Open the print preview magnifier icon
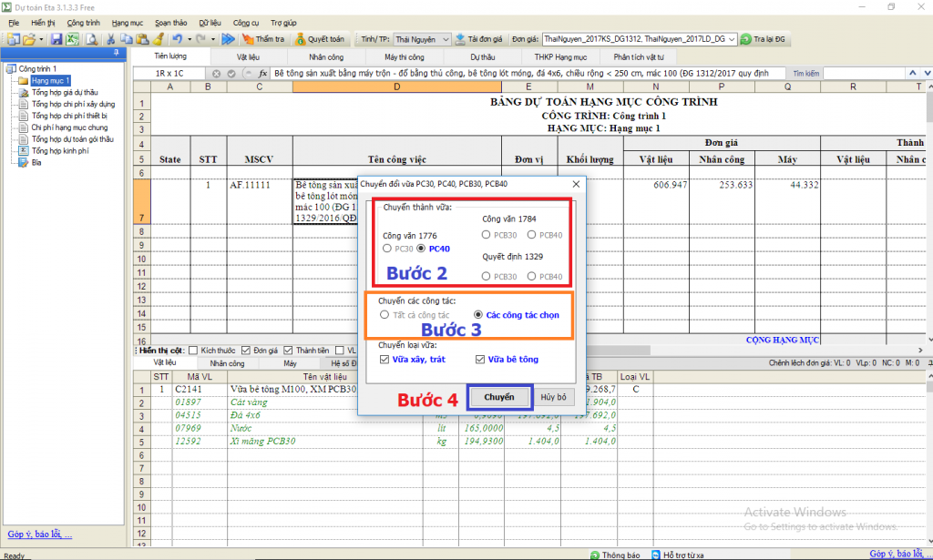This screenshot has width=933, height=560. click(x=91, y=39)
